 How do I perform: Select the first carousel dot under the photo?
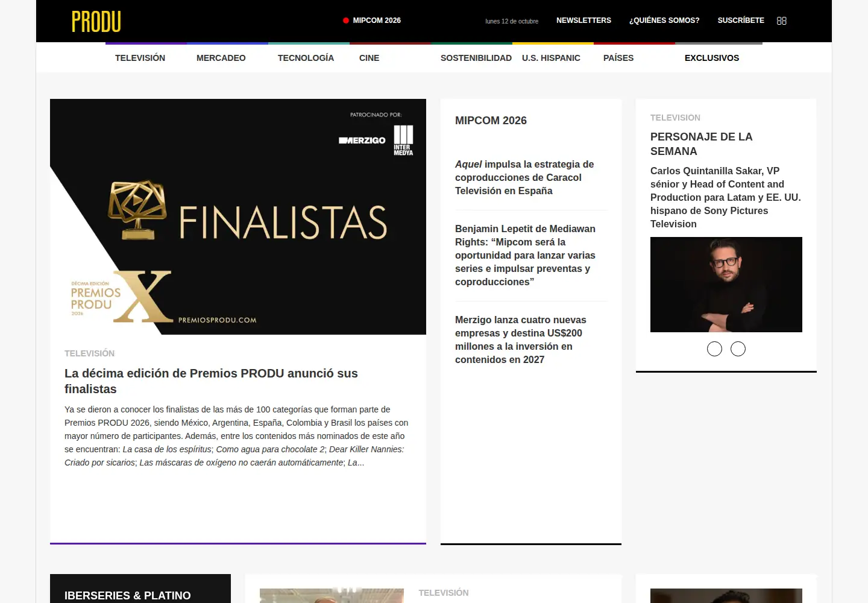point(714,349)
